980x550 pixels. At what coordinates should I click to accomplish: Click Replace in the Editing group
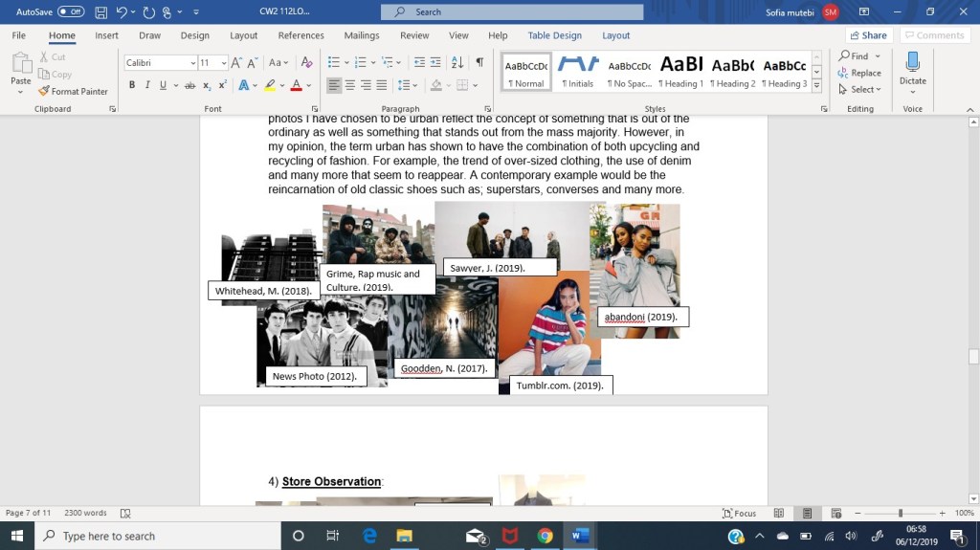(x=859, y=73)
